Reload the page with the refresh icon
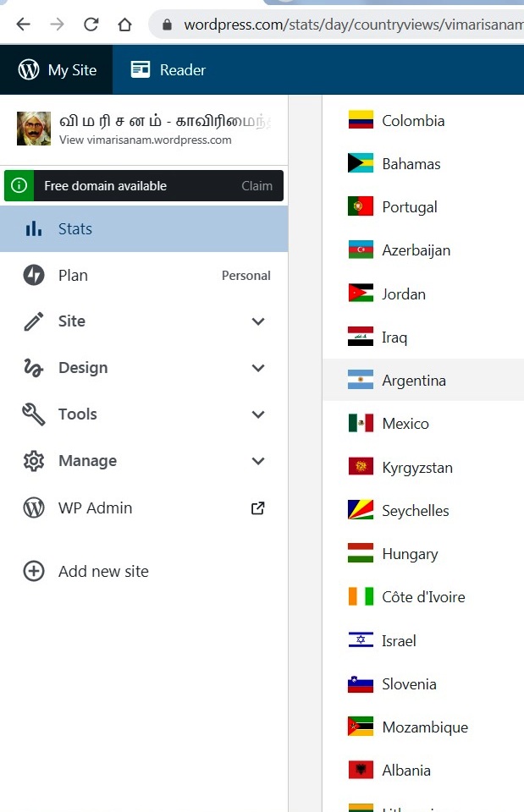This screenshot has height=812, width=524. point(91,25)
